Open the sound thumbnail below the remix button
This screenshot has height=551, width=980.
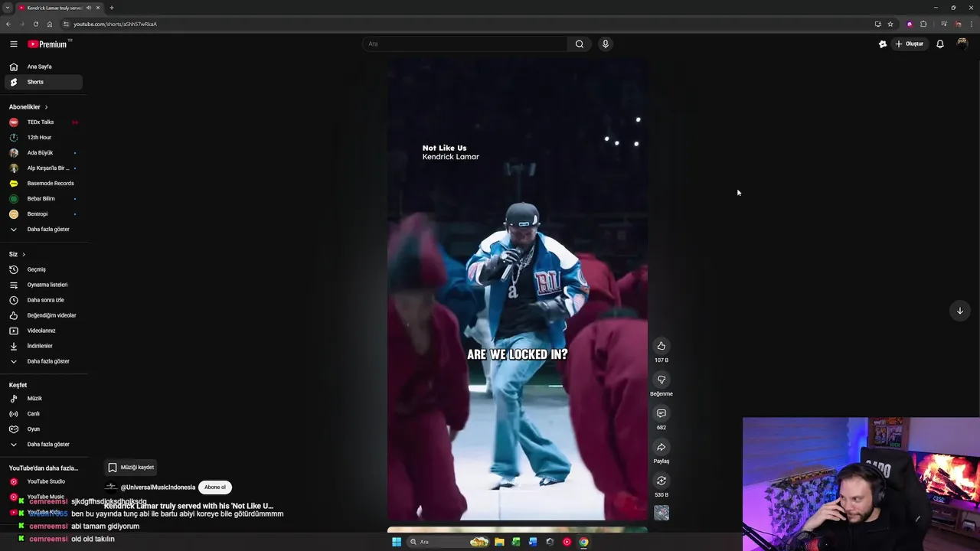pos(661,513)
